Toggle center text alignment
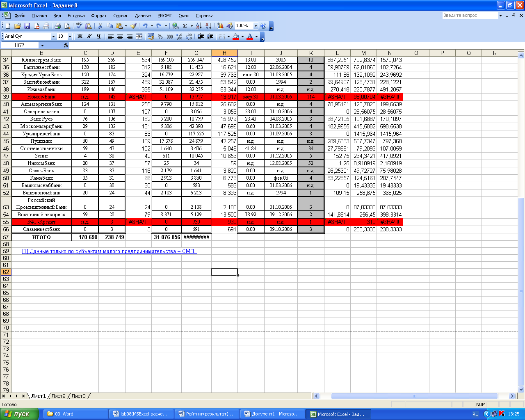The image size is (525, 420). (120, 37)
